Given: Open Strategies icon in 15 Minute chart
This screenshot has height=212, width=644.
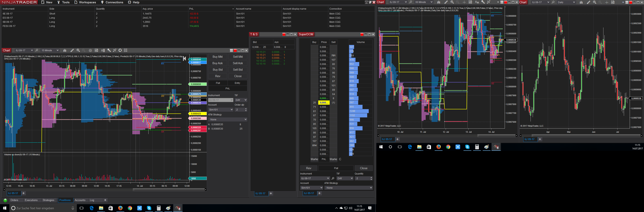Looking at the screenshot, I should point(114,50).
